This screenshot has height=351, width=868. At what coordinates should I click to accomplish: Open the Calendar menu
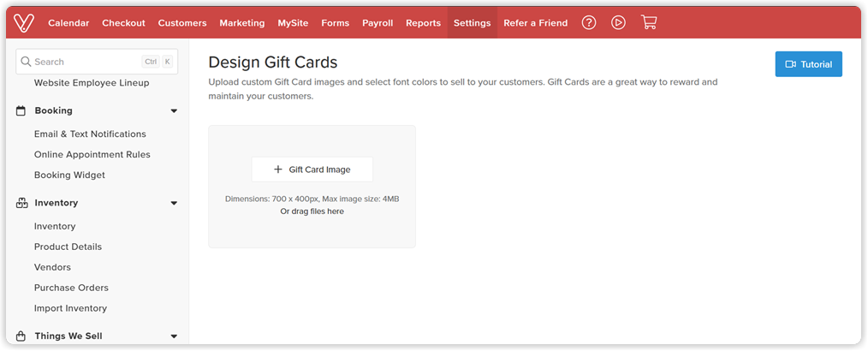click(x=68, y=23)
